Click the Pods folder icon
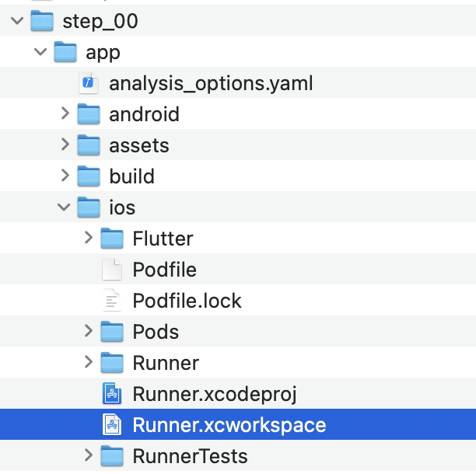The width and height of the screenshot is (476, 474). [x=113, y=332]
